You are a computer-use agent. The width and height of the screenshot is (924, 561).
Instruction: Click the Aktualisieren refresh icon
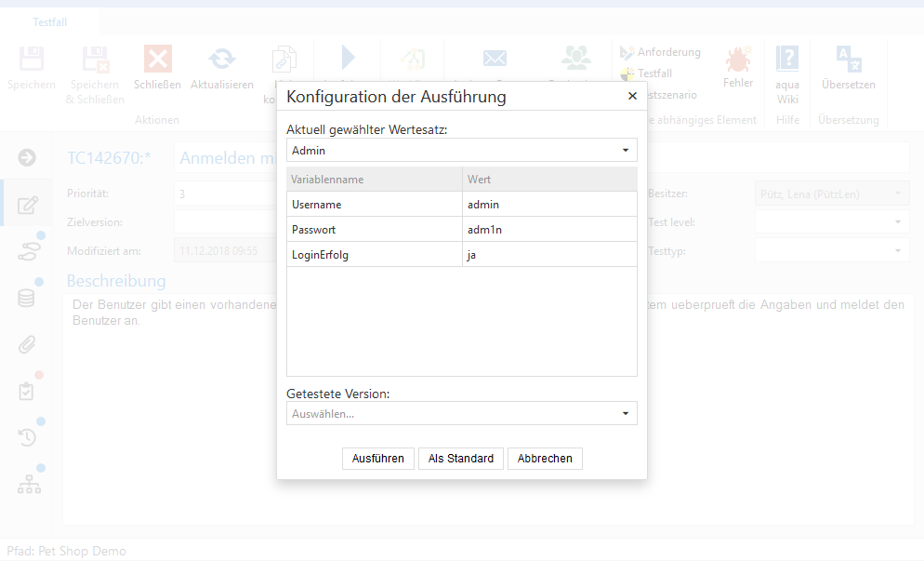point(221,60)
